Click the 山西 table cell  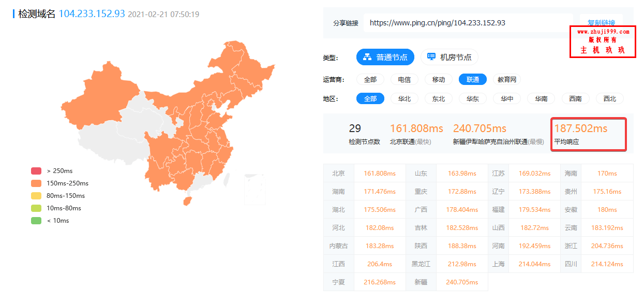point(498,228)
